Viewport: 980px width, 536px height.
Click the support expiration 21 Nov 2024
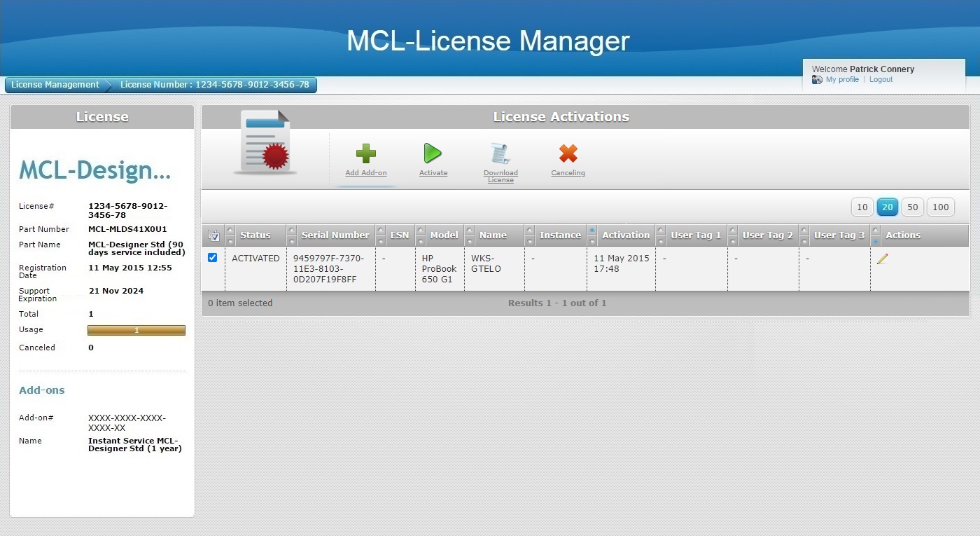(115, 291)
